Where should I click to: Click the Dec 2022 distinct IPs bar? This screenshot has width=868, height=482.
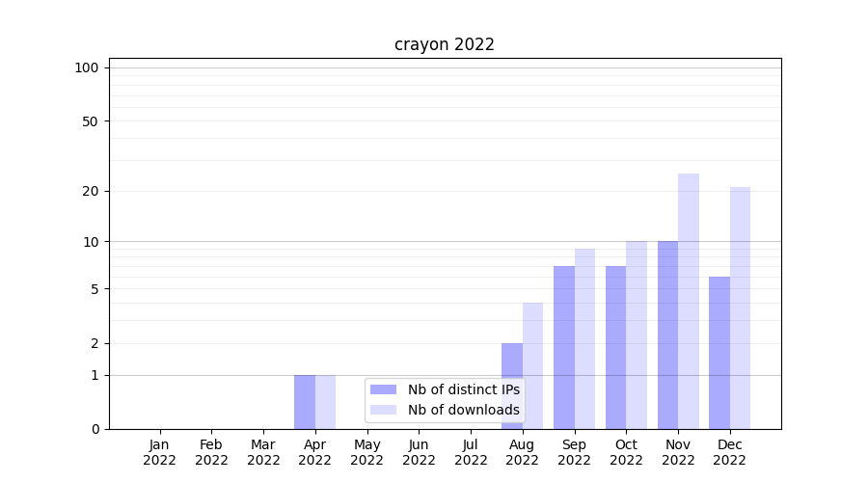click(719, 353)
